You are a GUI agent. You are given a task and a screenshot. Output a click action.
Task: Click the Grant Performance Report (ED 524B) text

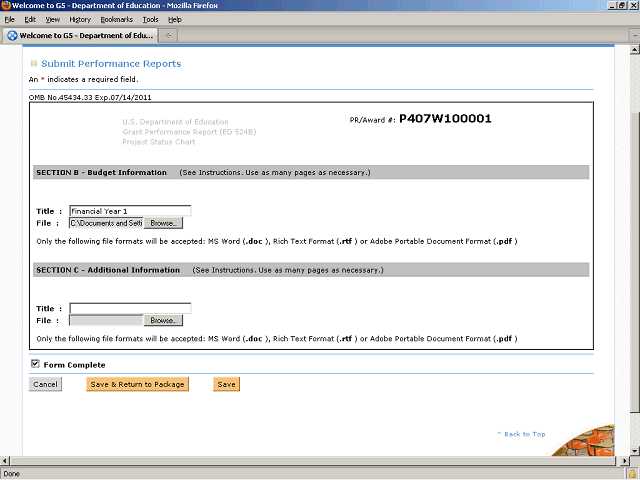[x=189, y=132]
